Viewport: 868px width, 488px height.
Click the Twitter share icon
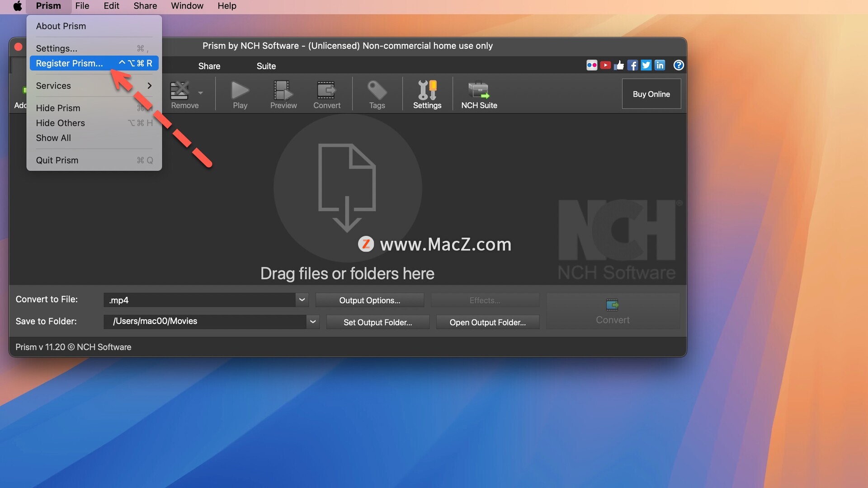646,65
